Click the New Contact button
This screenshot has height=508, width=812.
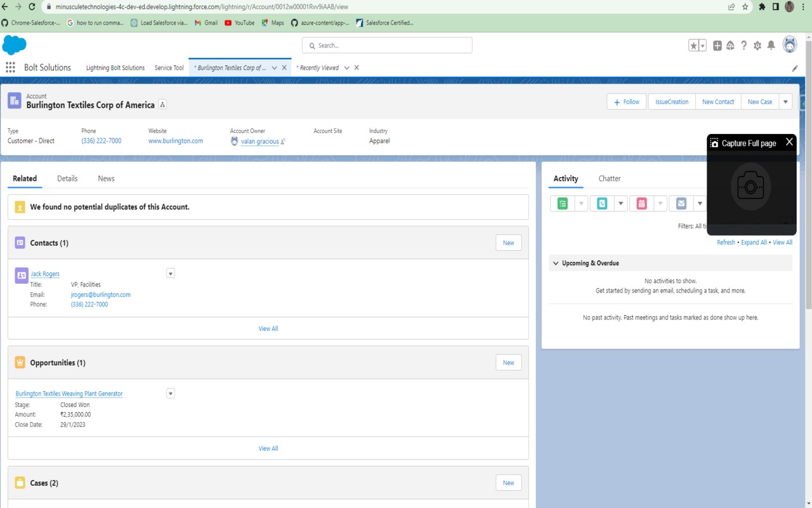(x=718, y=102)
